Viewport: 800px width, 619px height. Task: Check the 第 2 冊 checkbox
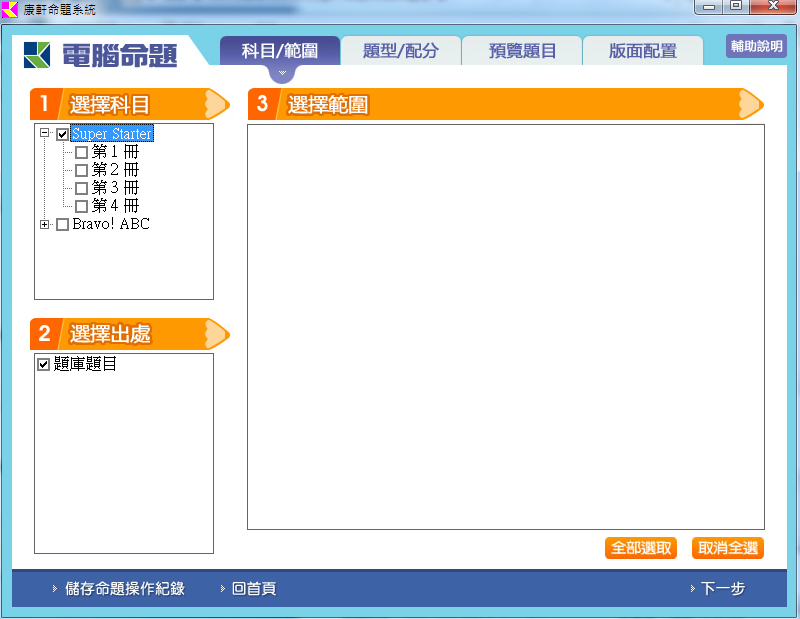[81, 170]
